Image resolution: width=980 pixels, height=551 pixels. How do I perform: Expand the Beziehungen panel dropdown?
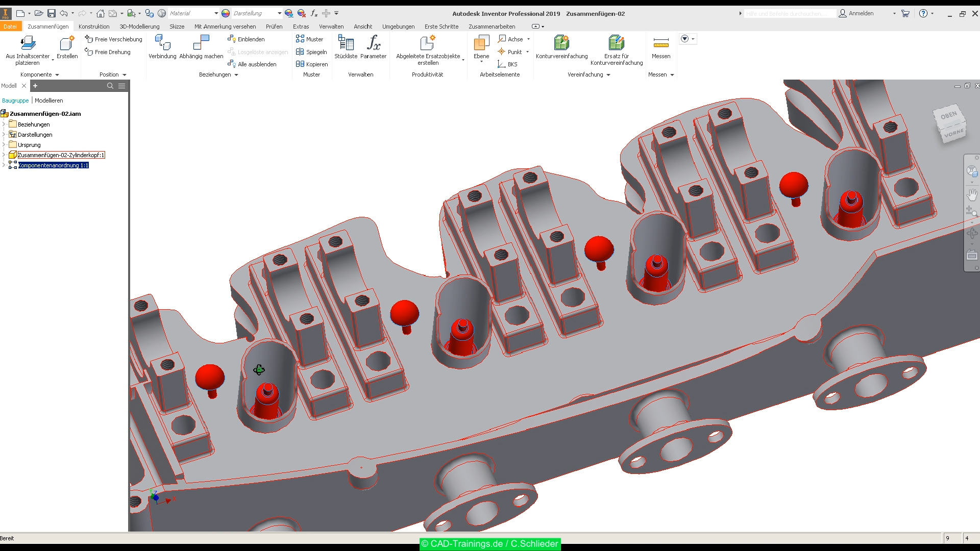(x=236, y=74)
